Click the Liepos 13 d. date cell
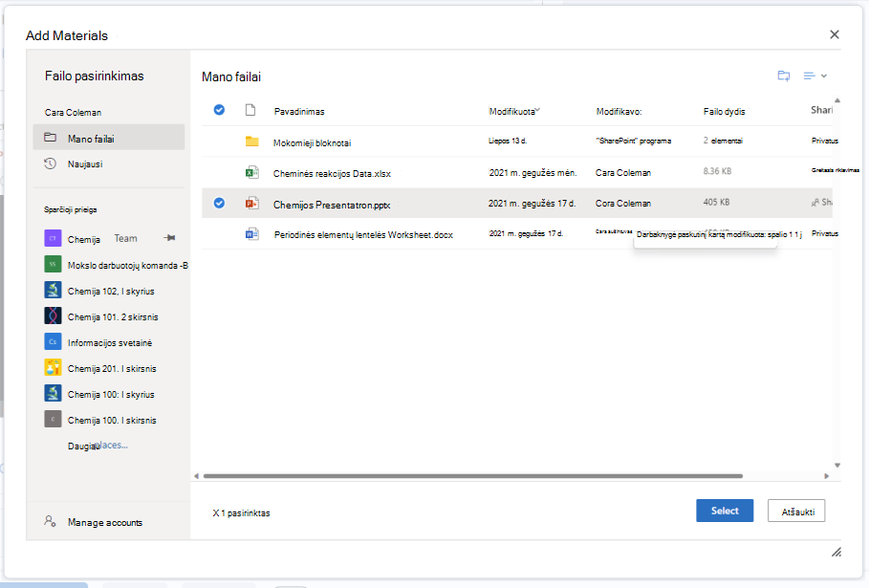Viewport: 869px width, 588px height. point(508,141)
